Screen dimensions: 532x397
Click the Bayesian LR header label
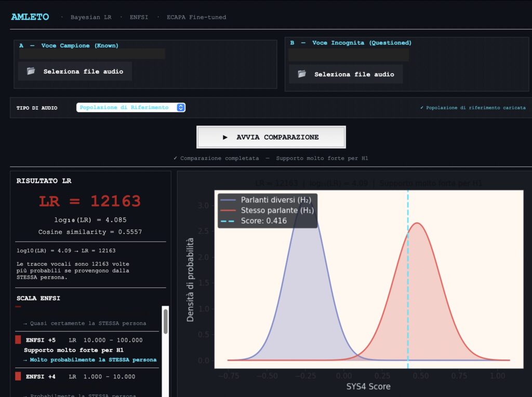click(x=91, y=17)
